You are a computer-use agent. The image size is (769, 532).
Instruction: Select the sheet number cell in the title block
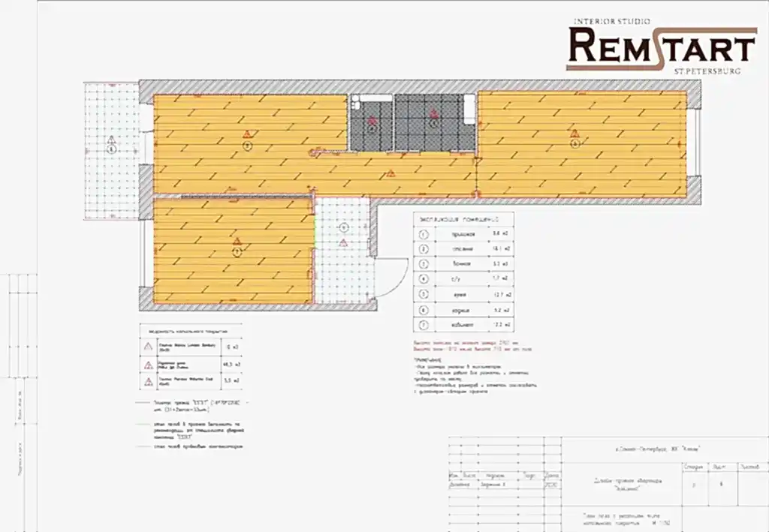(722, 485)
